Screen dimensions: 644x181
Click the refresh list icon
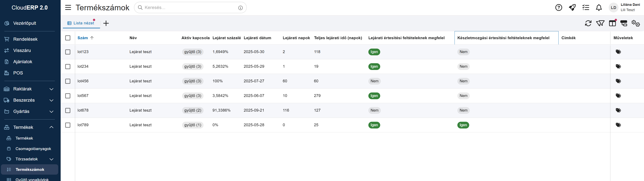pyautogui.click(x=588, y=23)
